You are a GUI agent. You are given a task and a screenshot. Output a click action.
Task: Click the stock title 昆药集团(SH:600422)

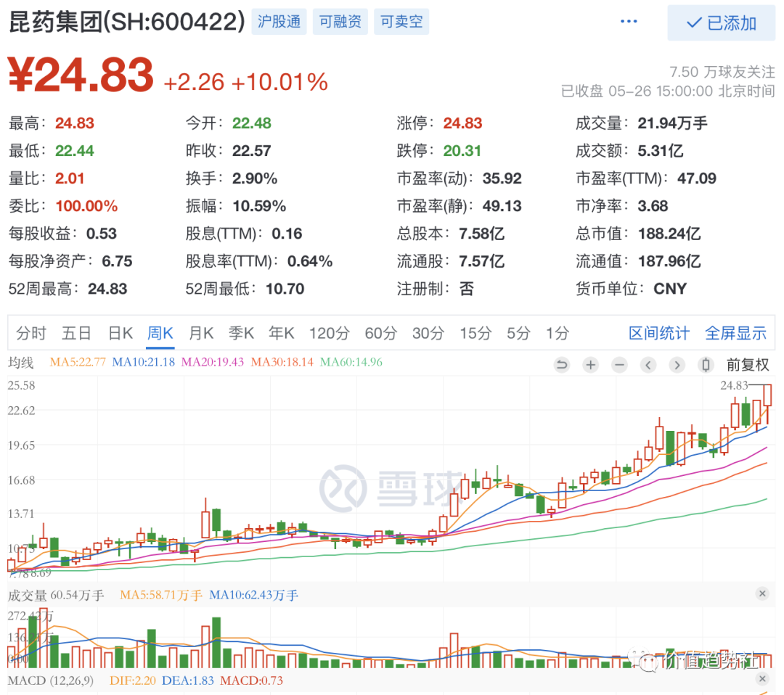click(127, 22)
